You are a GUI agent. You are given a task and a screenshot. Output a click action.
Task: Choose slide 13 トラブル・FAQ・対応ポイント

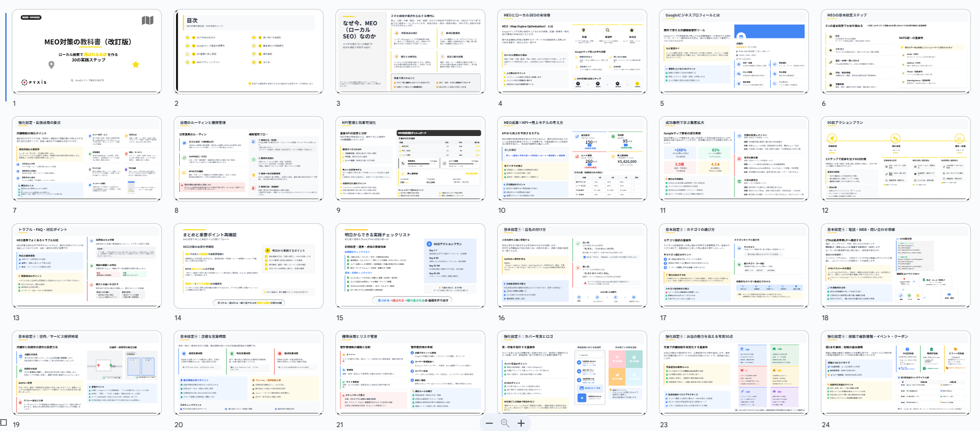pyautogui.click(x=87, y=265)
